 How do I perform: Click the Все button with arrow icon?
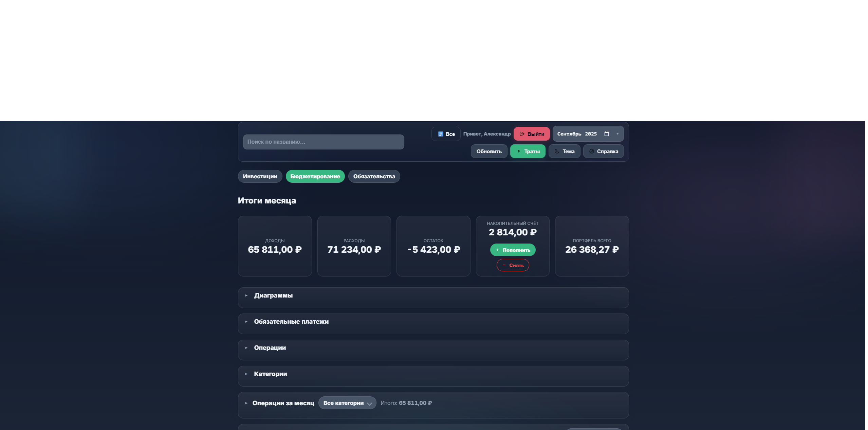click(446, 134)
